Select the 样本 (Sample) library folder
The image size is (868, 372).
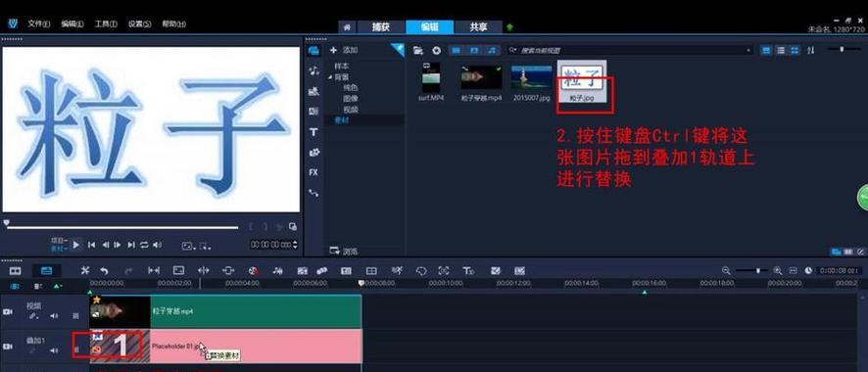pos(341,67)
